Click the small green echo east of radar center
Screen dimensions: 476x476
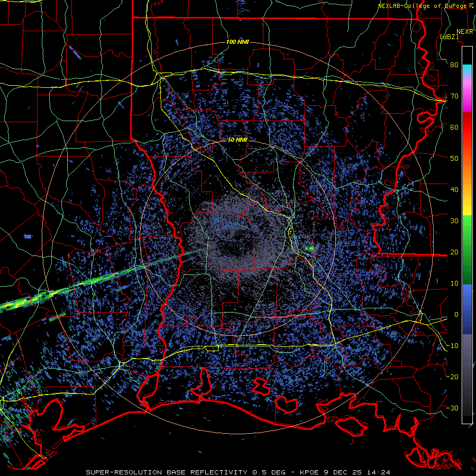[309, 249]
